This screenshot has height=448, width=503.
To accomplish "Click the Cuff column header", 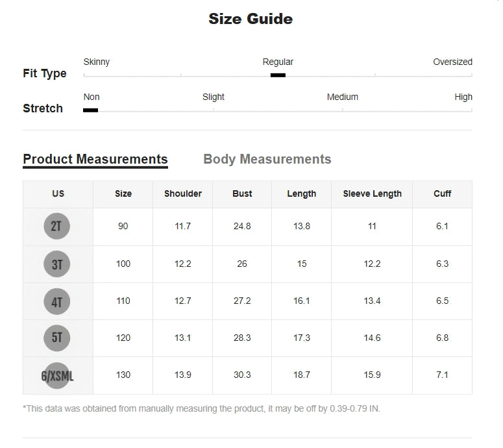I will 443,193.
